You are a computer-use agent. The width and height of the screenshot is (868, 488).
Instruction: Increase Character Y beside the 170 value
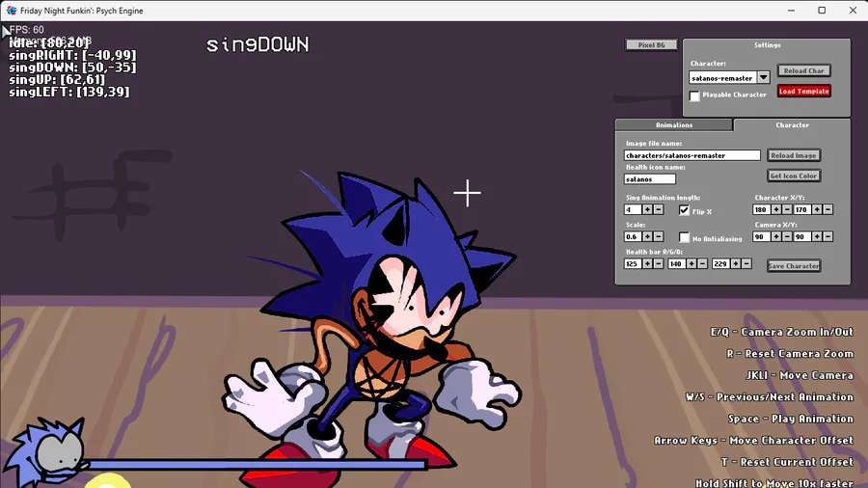817,209
